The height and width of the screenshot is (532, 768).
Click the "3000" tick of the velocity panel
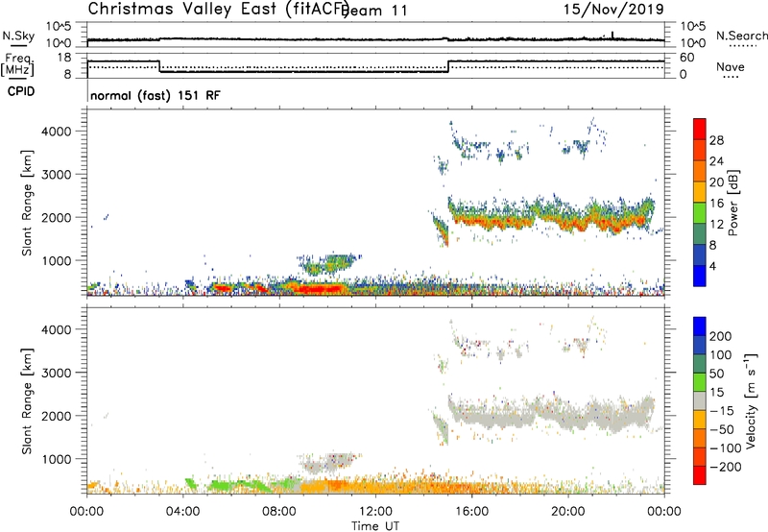pyautogui.click(x=57, y=373)
